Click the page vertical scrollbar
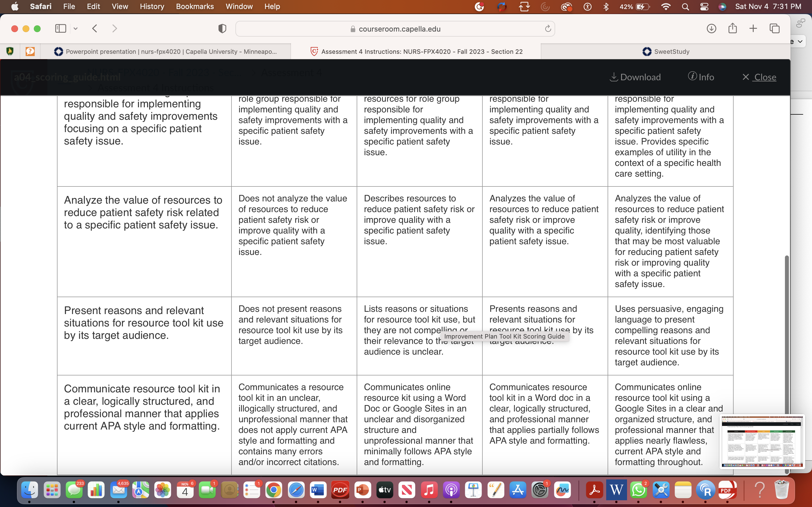812x507 pixels. [787, 364]
